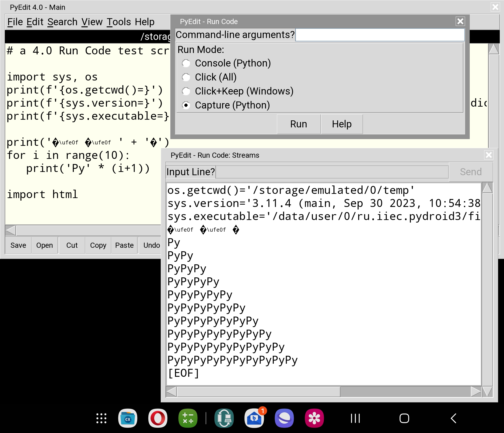The image size is (504, 433).
Task: Click Streams horizontal scroll-right arrow
Action: click(x=476, y=392)
